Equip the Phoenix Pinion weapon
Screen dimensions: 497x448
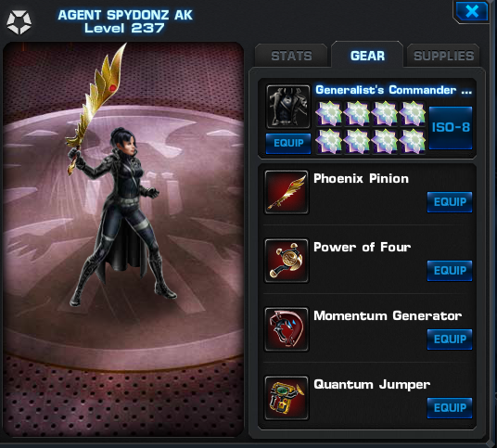[450, 202]
